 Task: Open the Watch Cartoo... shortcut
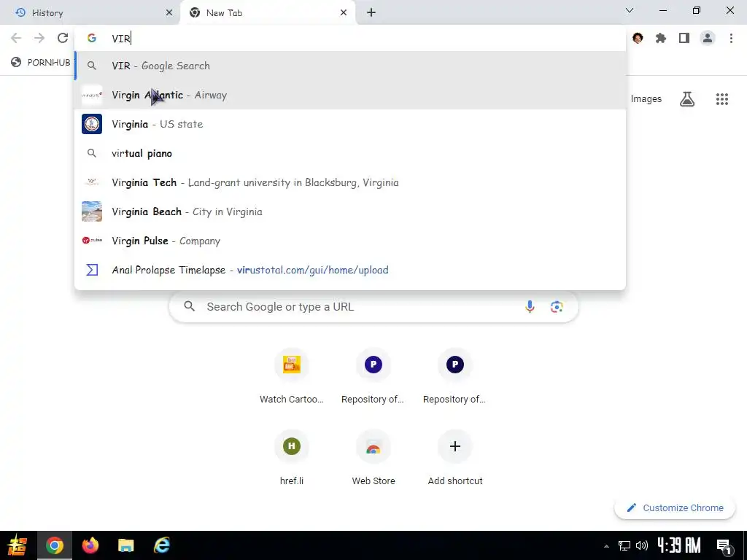click(x=292, y=376)
